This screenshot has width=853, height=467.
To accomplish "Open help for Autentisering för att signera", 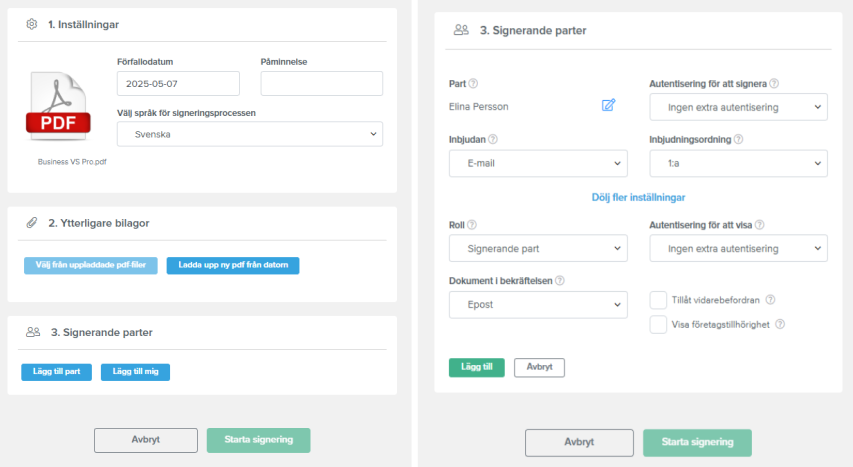I will pyautogui.click(x=774, y=83).
